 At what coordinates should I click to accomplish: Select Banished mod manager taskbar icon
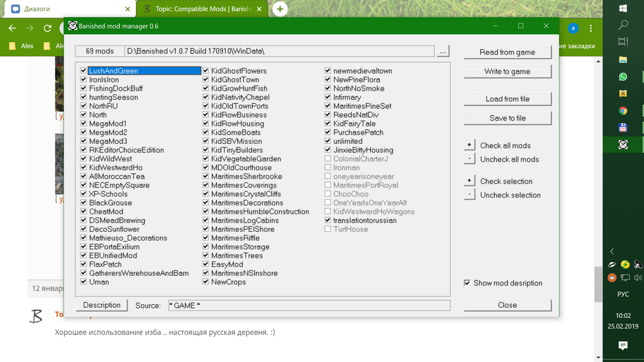tap(623, 145)
